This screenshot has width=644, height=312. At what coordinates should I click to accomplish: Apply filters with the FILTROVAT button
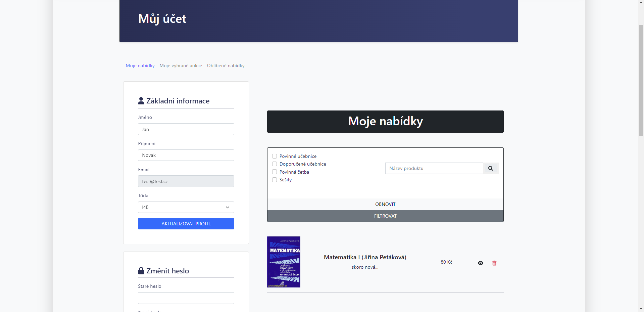tap(385, 216)
